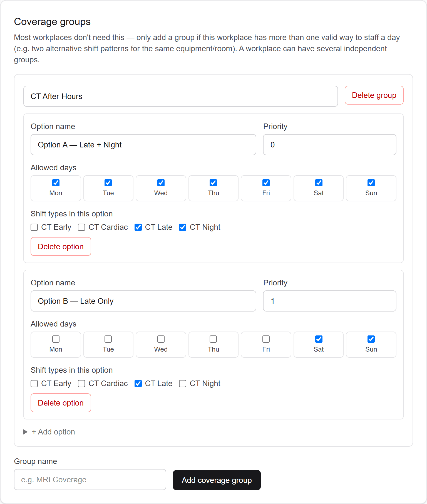
Task: Delete Option B — Late Only option
Action: [x=61, y=403]
